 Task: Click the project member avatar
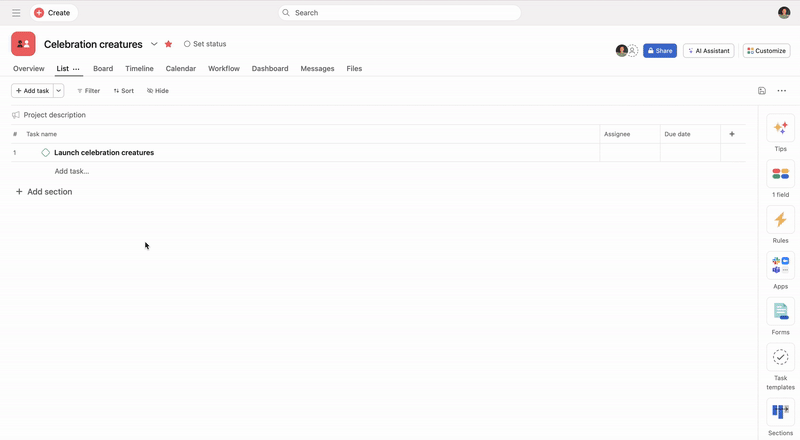[621, 51]
